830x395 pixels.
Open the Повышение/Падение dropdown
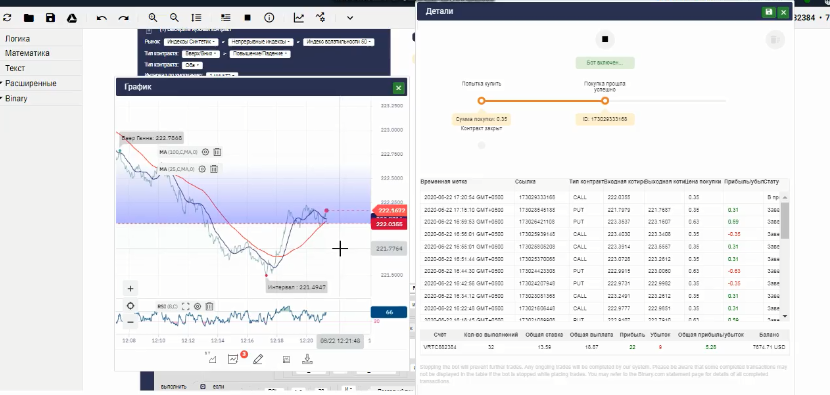259,53
